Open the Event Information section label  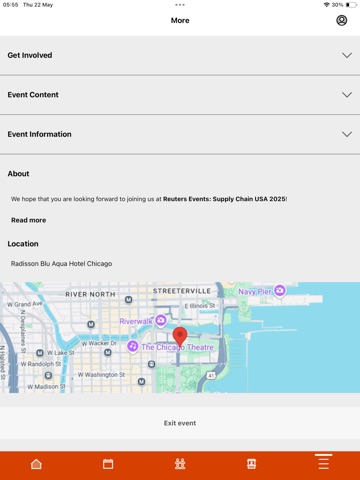39,134
